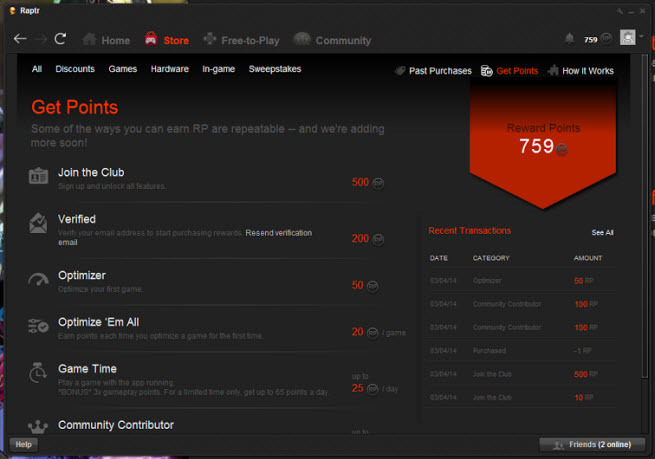This screenshot has width=655, height=459.
Task: Open the Community Contributor title
Action: [x=116, y=425]
